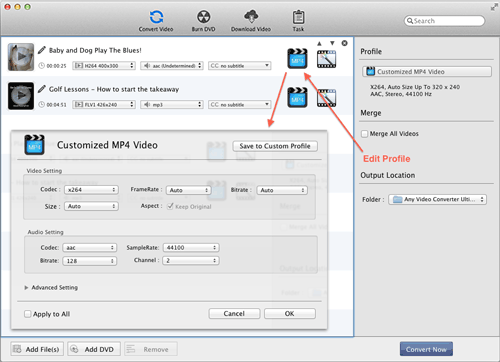
Task: Open the FrameRate Auto dropdown
Action: pyautogui.click(x=189, y=190)
